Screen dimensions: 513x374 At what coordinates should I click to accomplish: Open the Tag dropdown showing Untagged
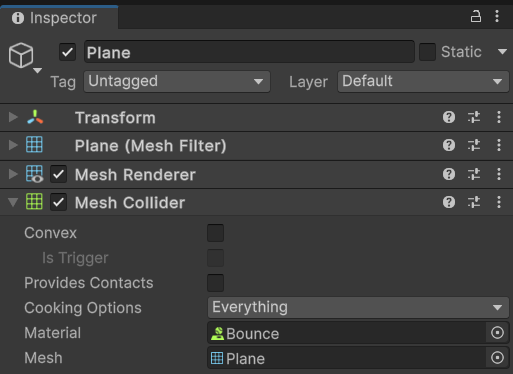pos(177,81)
